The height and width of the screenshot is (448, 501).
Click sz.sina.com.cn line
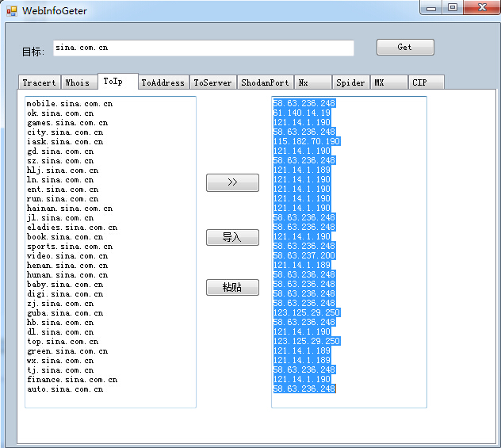[60, 161]
